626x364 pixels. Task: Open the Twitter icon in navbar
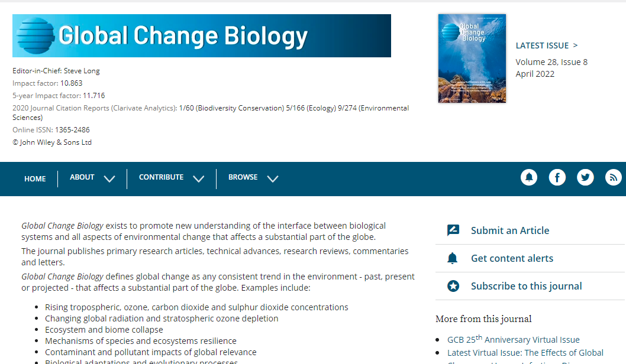(x=585, y=177)
